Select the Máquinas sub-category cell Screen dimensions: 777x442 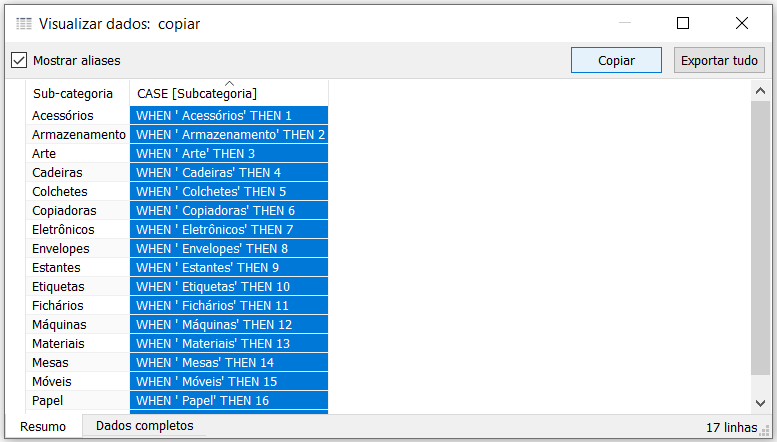78,325
